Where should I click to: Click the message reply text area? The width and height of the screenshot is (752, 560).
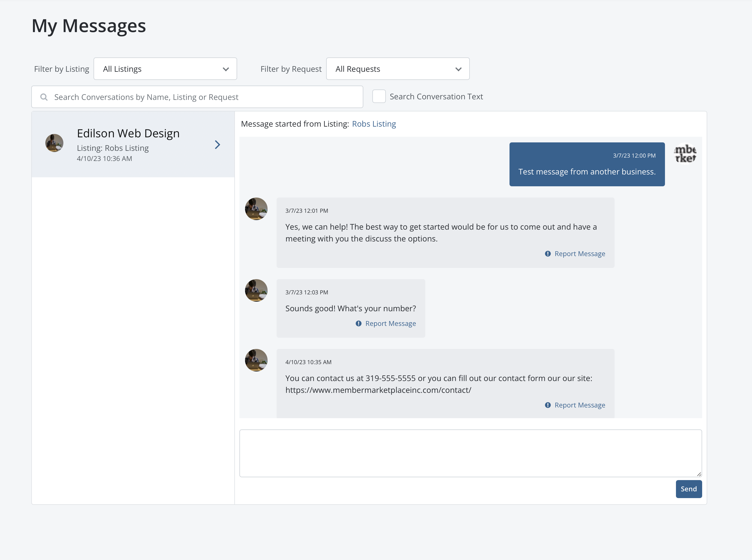tap(470, 453)
